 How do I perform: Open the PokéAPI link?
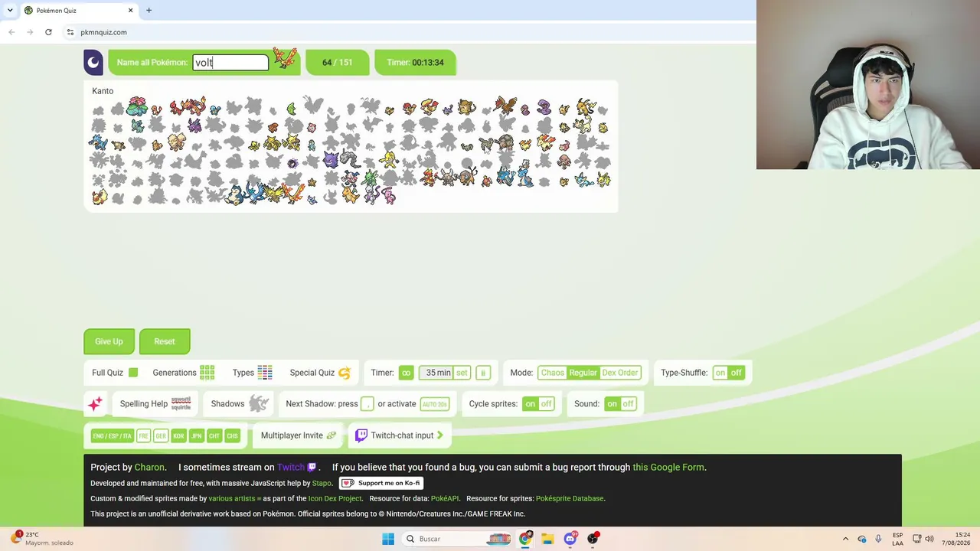(x=445, y=499)
